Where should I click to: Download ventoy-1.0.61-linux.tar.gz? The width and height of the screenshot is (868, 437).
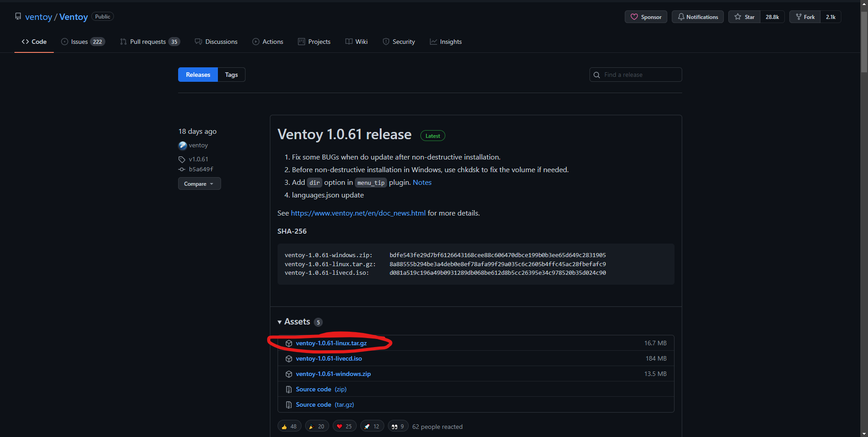click(331, 343)
